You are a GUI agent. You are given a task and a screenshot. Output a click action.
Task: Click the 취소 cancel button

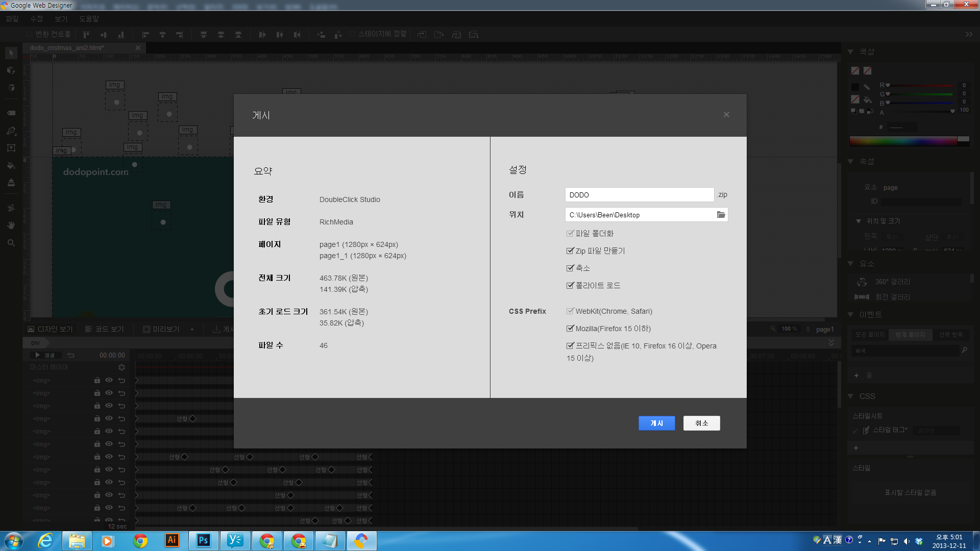pyautogui.click(x=701, y=423)
